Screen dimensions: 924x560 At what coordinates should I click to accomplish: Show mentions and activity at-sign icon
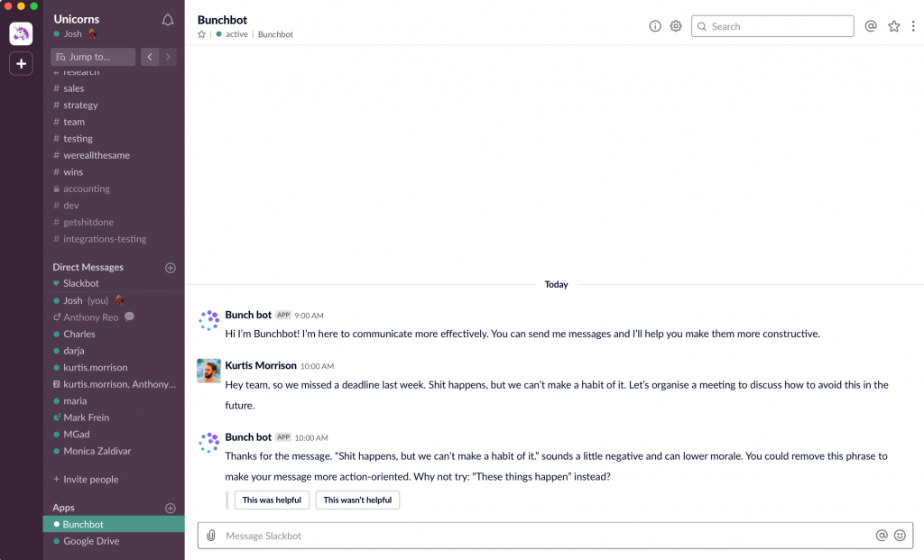point(871,26)
